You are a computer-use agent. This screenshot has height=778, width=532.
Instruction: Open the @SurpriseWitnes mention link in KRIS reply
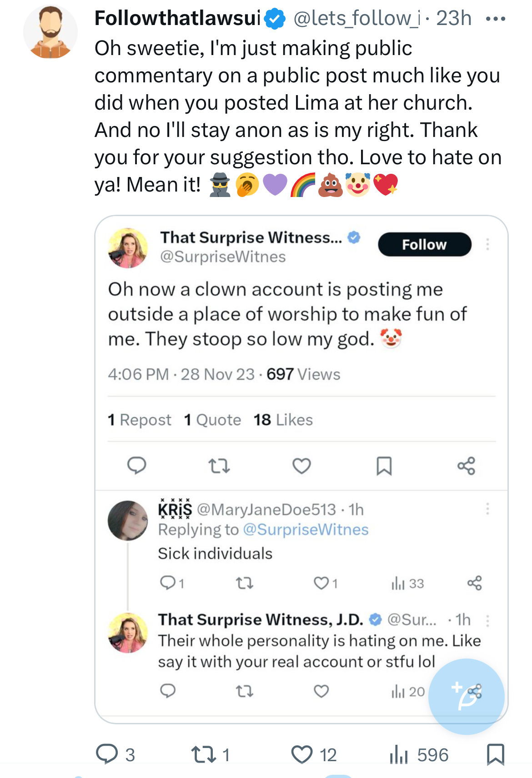(306, 530)
